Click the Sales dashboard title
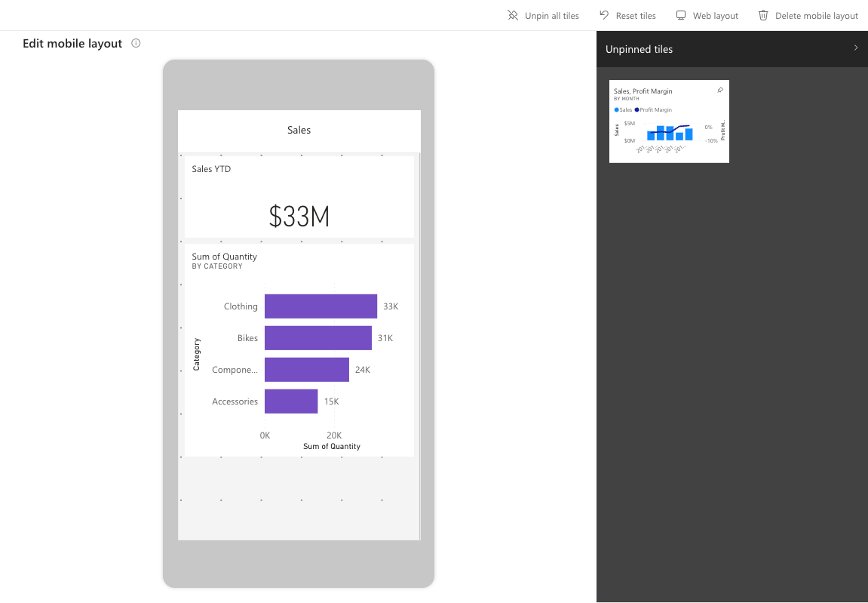Viewport: 868px width, 603px height. pos(299,131)
